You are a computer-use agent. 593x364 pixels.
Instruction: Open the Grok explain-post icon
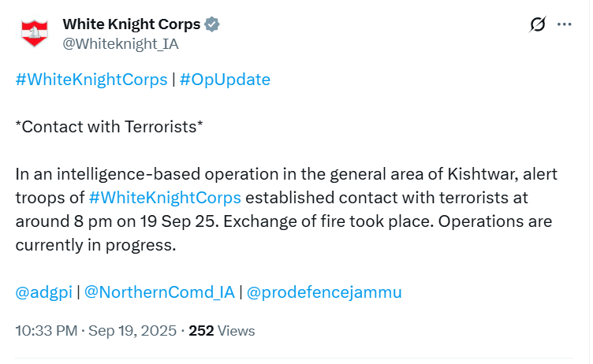pyautogui.click(x=538, y=24)
